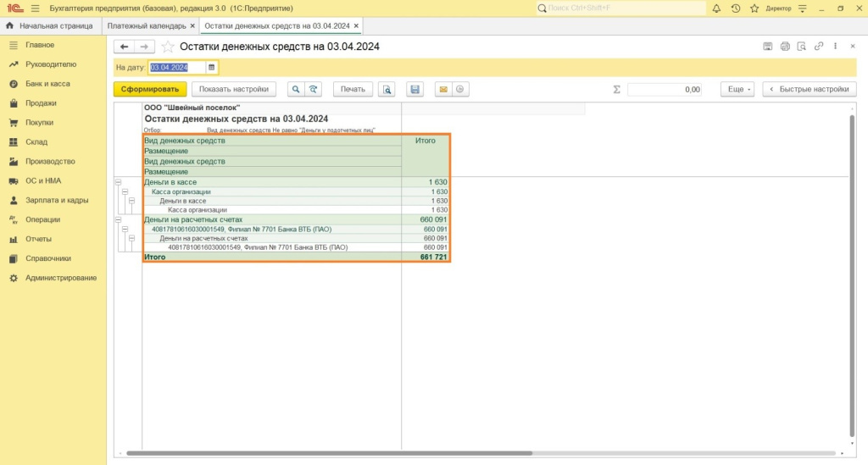Image resolution: width=868 pixels, height=465 pixels.
Task: Add report to favorites with star beside title
Action: (168, 47)
